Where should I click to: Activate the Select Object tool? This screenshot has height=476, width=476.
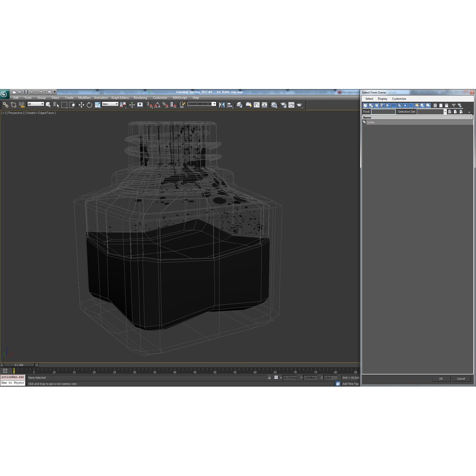pos(48,105)
